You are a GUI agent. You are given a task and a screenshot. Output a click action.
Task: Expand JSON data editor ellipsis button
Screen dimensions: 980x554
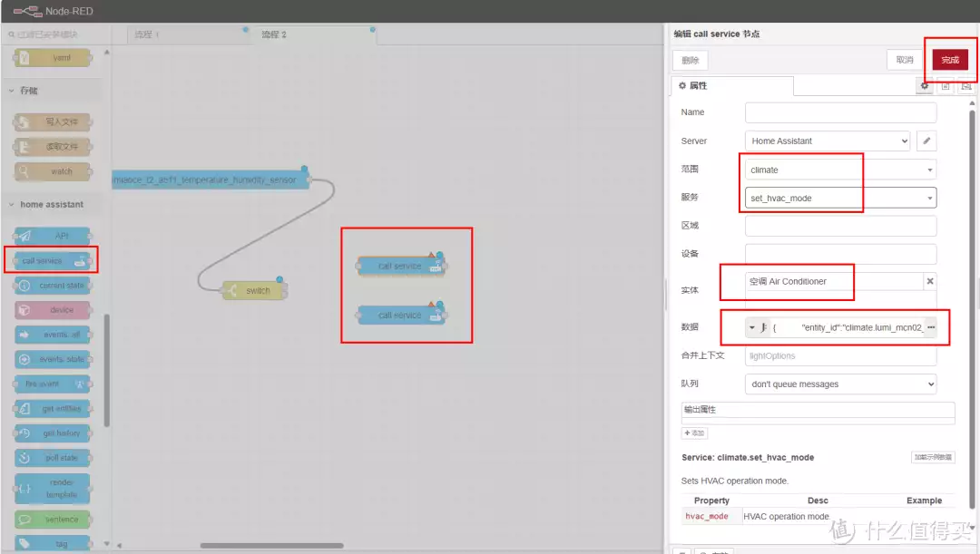click(931, 327)
